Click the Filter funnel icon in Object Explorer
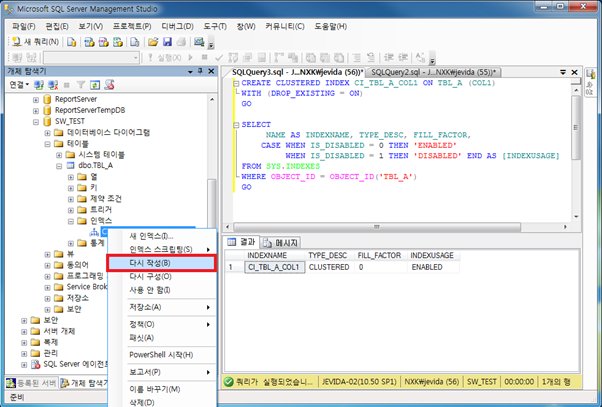The image size is (602, 407). click(81, 85)
